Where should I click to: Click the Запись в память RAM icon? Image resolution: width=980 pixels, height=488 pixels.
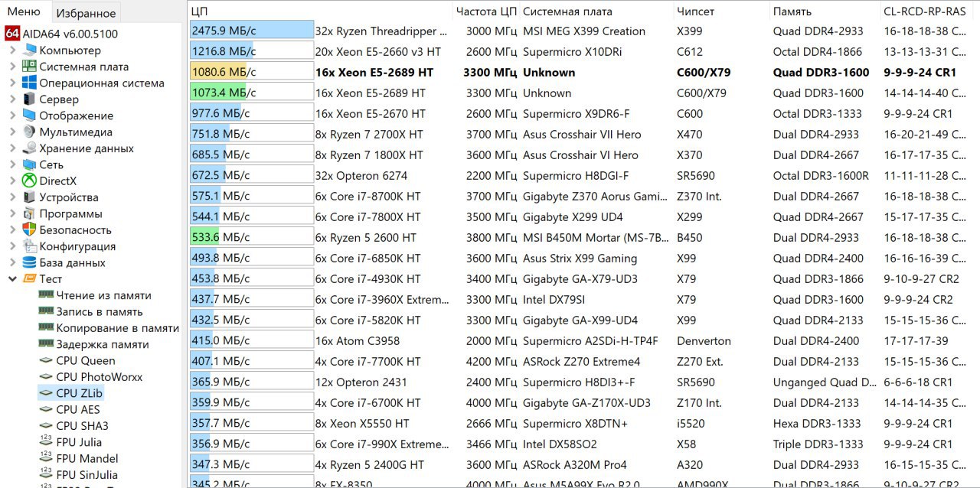coord(46,311)
